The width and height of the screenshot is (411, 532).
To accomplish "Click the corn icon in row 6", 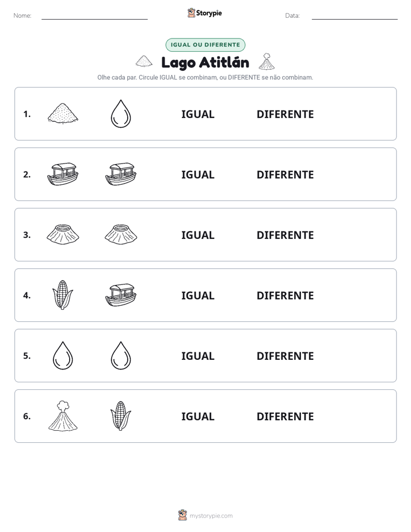I will 121,416.
